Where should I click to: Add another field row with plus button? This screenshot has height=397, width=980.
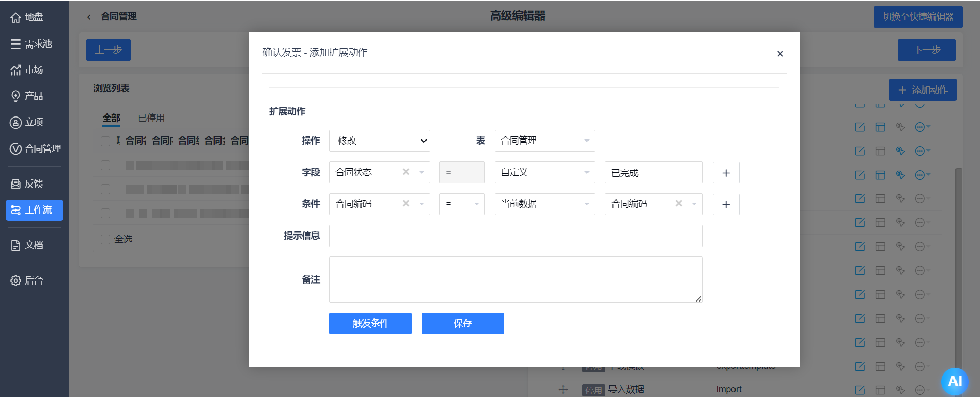(726, 173)
